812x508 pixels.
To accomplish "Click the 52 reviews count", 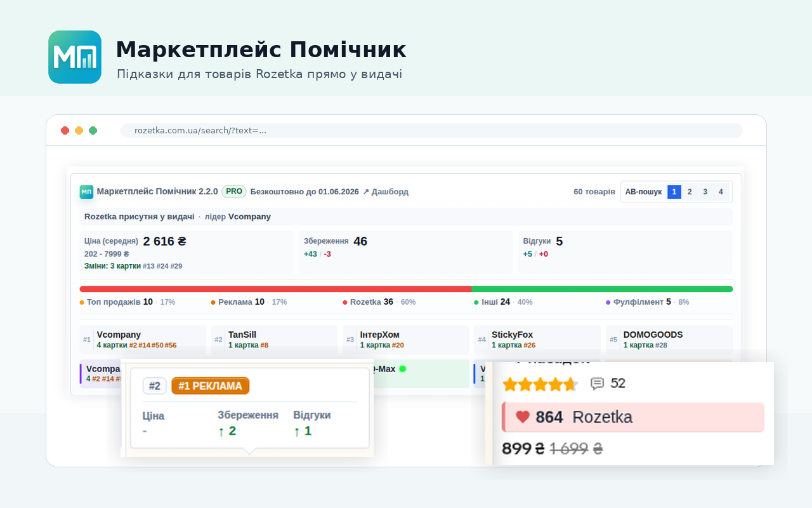I will coord(618,384).
